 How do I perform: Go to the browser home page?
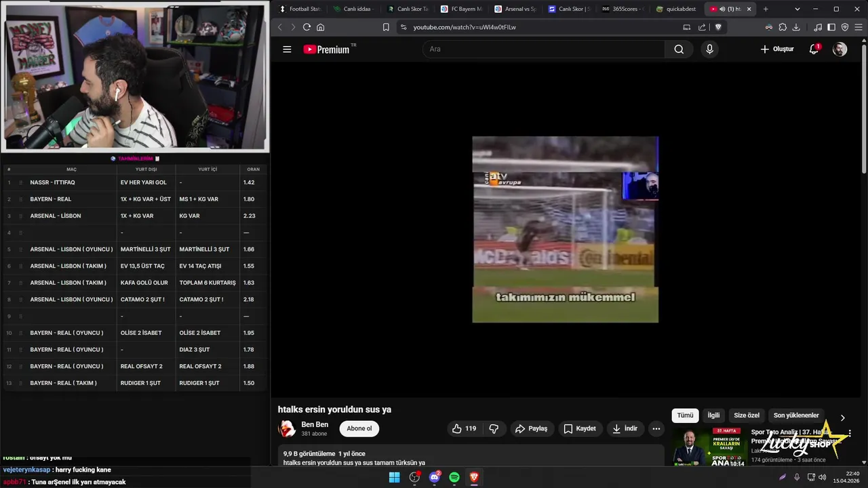click(x=321, y=27)
